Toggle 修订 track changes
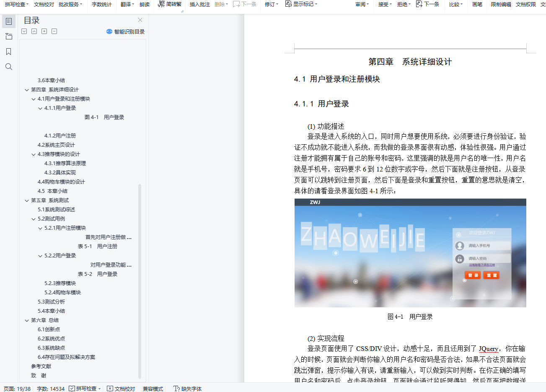The image size is (546, 392). click(x=270, y=5)
